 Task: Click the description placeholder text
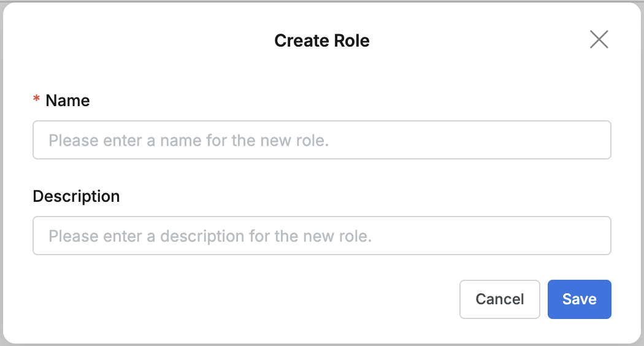coord(210,236)
